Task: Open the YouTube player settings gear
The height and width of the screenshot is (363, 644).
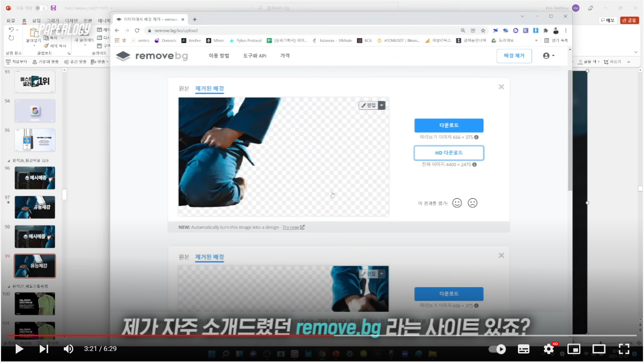Action: click(549, 349)
